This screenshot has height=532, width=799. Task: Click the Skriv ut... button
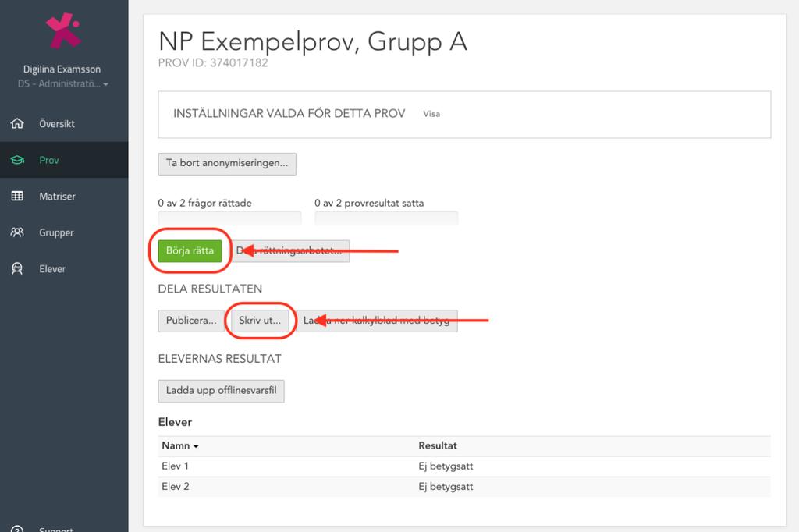click(x=260, y=321)
